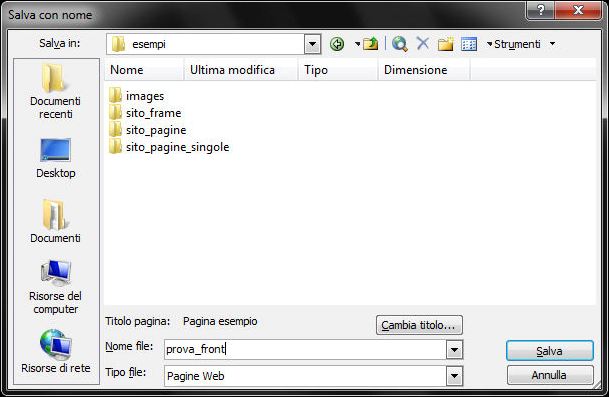
Task: Sort by Ultima modifica column header
Action: (x=240, y=70)
